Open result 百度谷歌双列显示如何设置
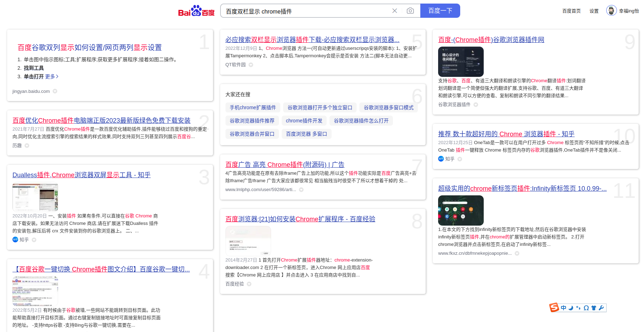Viewport: 644px width, 332px height. coord(90,47)
